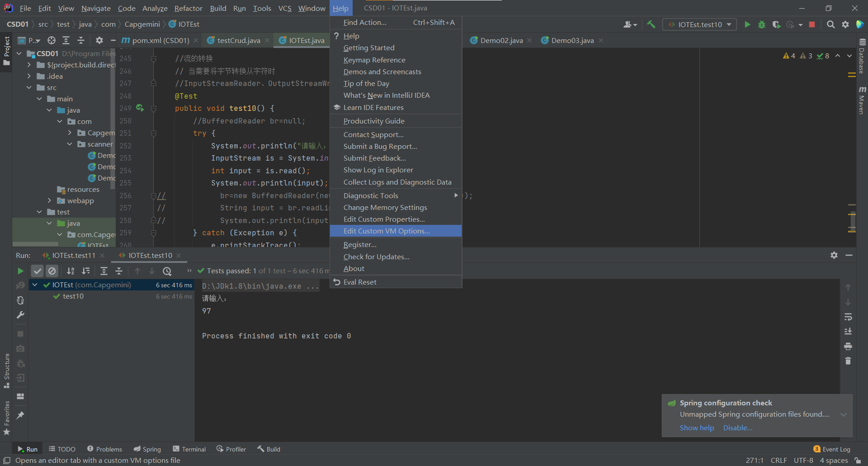
Task: Click Disable link in Spring notification
Action: pyautogui.click(x=737, y=428)
